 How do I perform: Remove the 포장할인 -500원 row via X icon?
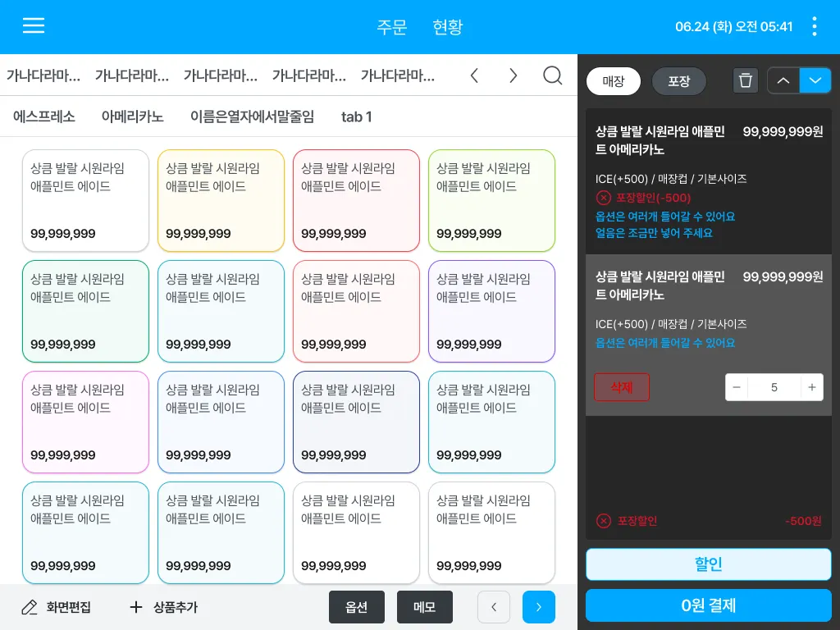point(603,521)
